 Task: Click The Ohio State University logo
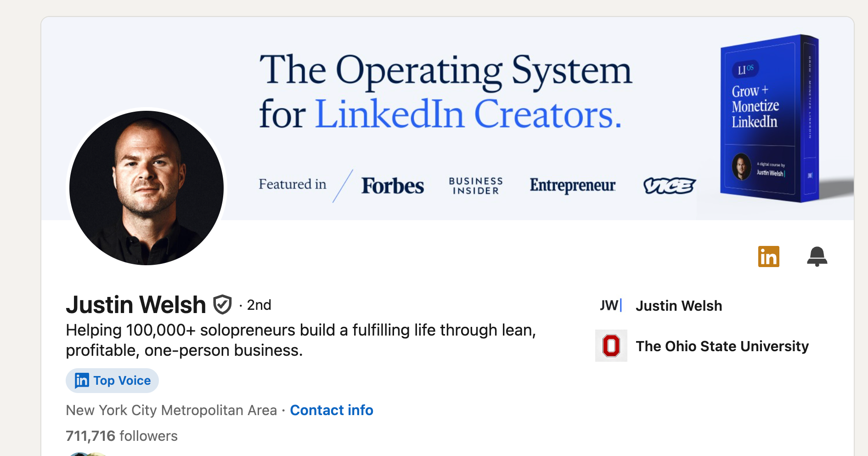pos(611,346)
